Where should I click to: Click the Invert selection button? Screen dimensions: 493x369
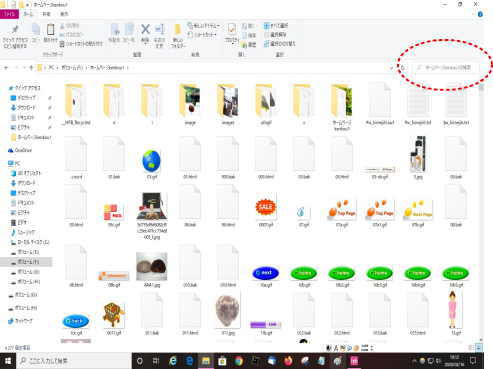pyautogui.click(x=280, y=44)
